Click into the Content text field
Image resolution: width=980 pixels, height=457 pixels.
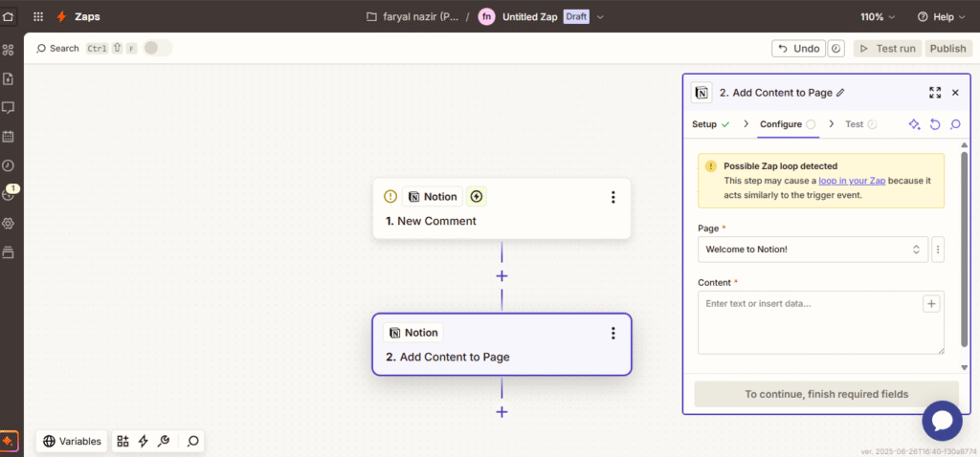820,323
